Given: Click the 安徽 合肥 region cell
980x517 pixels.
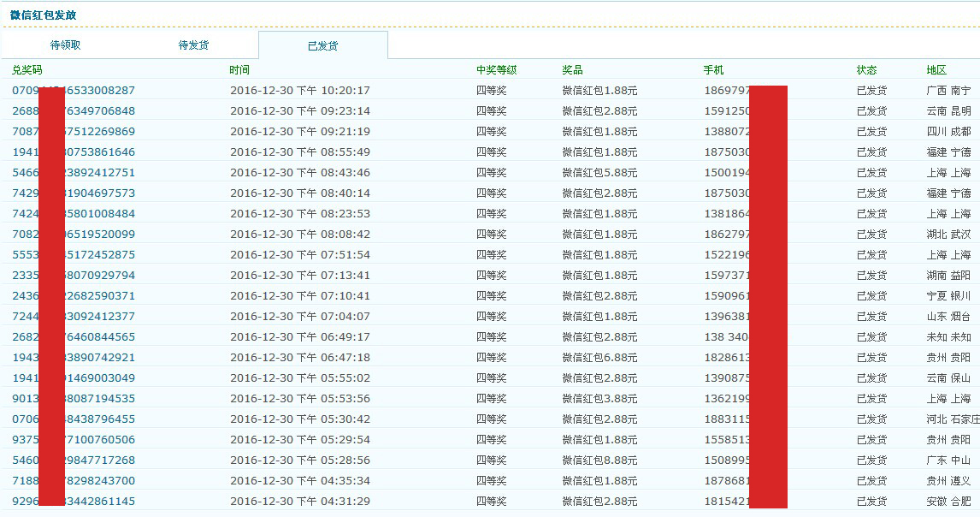Looking at the screenshot, I should pos(948,502).
